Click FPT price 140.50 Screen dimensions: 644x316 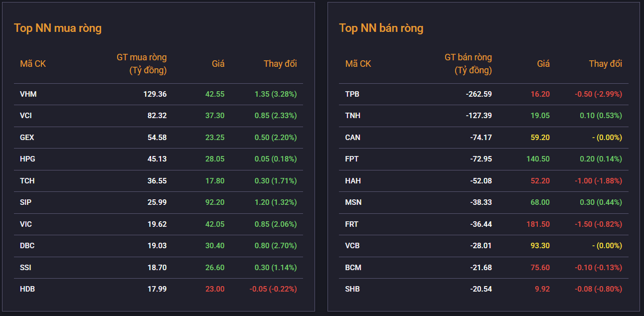538,159
